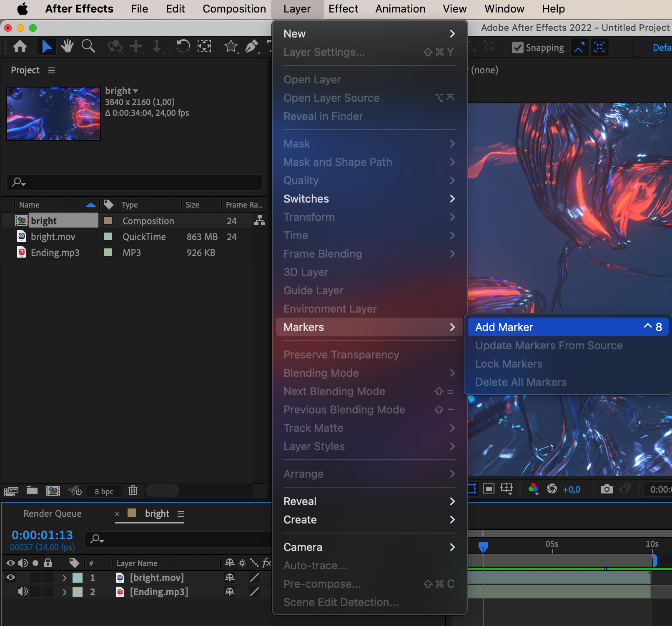Open the bright composition dropdown in Project panel
This screenshot has height=626, width=672.
(x=135, y=91)
